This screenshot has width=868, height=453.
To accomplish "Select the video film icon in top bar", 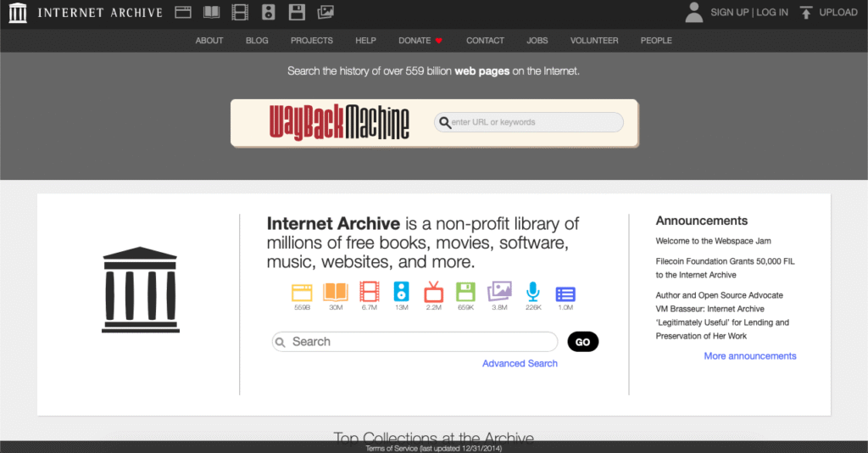I will tap(240, 12).
